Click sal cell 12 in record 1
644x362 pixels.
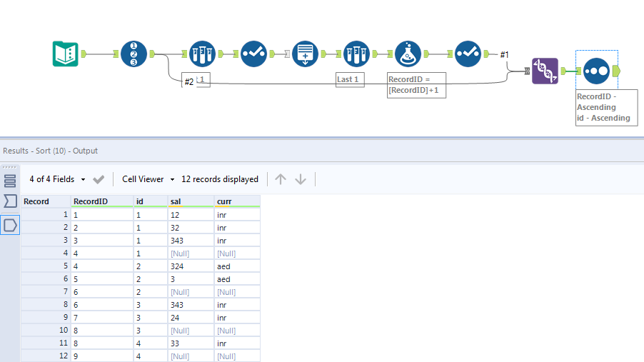tap(191, 215)
